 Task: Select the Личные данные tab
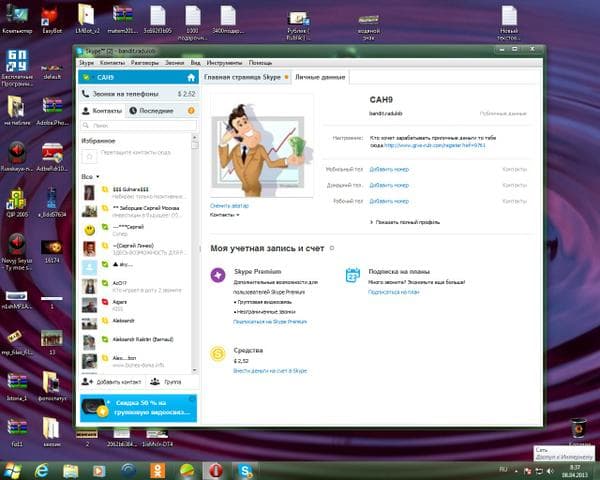(x=320, y=77)
